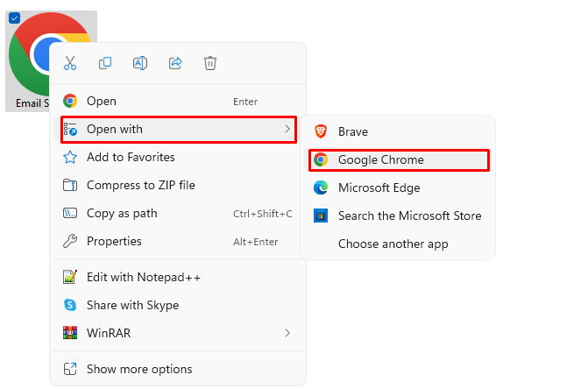The height and width of the screenshot is (389, 588).
Task: Choose Add to Favorites
Action: (x=178, y=157)
